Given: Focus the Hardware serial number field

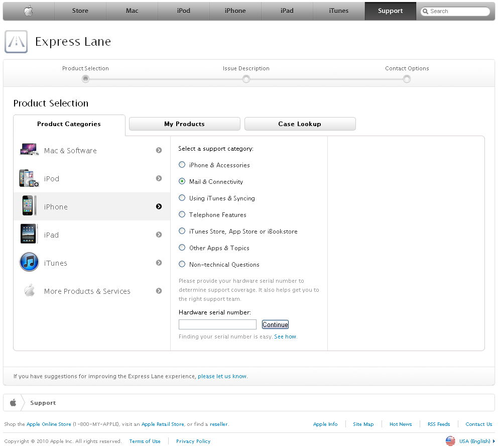Looking at the screenshot, I should coord(217,324).
